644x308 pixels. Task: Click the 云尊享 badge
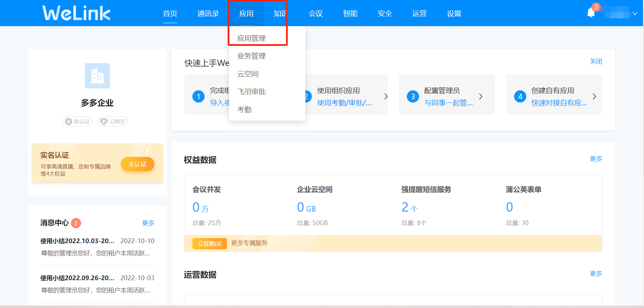click(112, 122)
